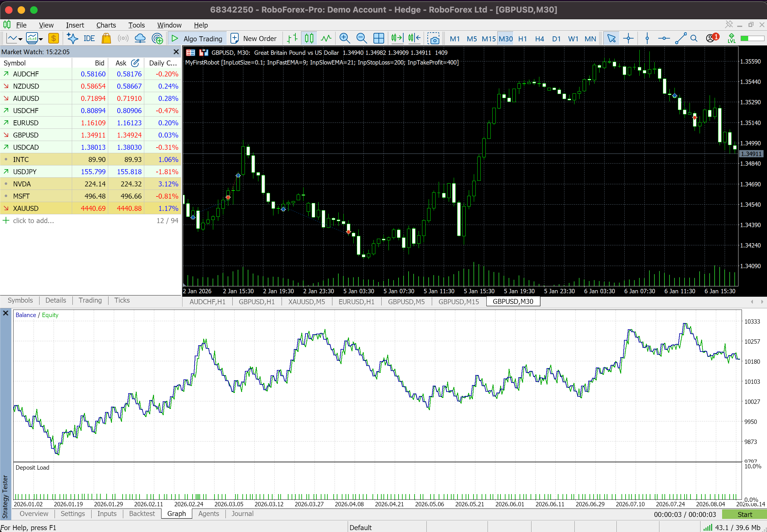767x532 pixels.
Task: Select the arrow cursor tool
Action: [611, 38]
